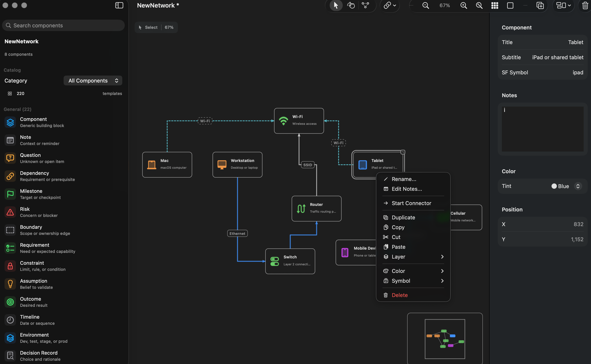Select the Wi-Fi node on canvas
The width and height of the screenshot is (591, 364).
coord(299,121)
